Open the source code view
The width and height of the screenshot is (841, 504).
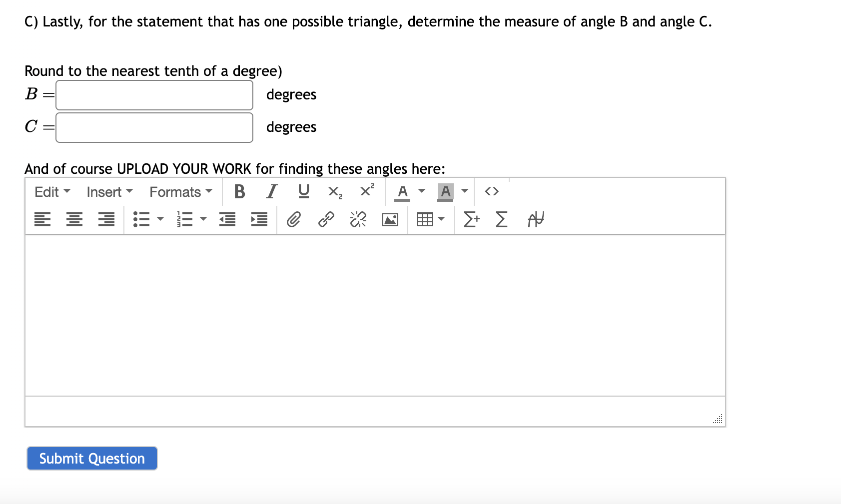(x=492, y=191)
